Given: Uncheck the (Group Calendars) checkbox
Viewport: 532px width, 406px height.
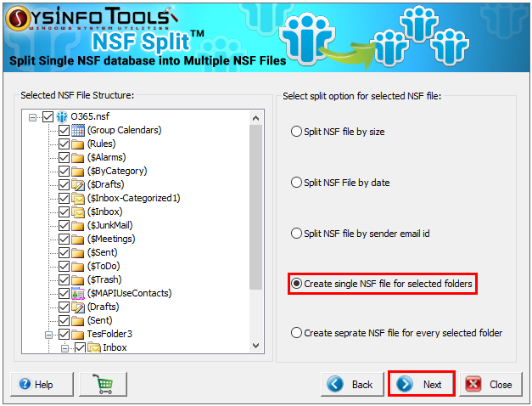Looking at the screenshot, I should (x=64, y=131).
